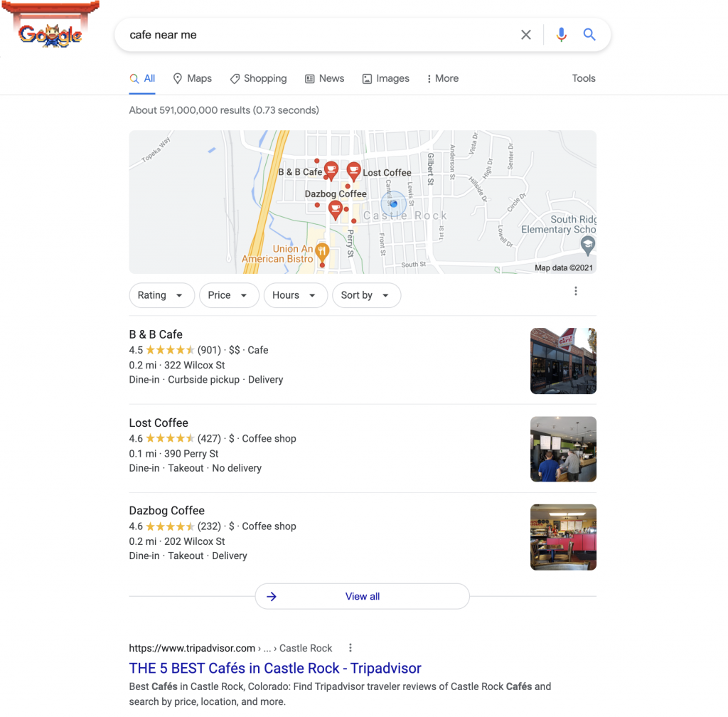Expand the Rating filter dropdown
Screen dimensions: 728x717
click(x=161, y=295)
